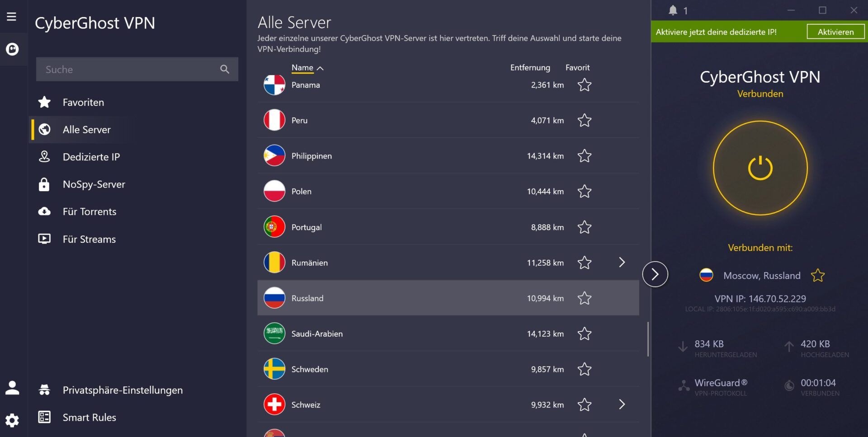Click the Russian flag next to Moscow, Russland
This screenshot has height=437, width=868.
(706, 275)
